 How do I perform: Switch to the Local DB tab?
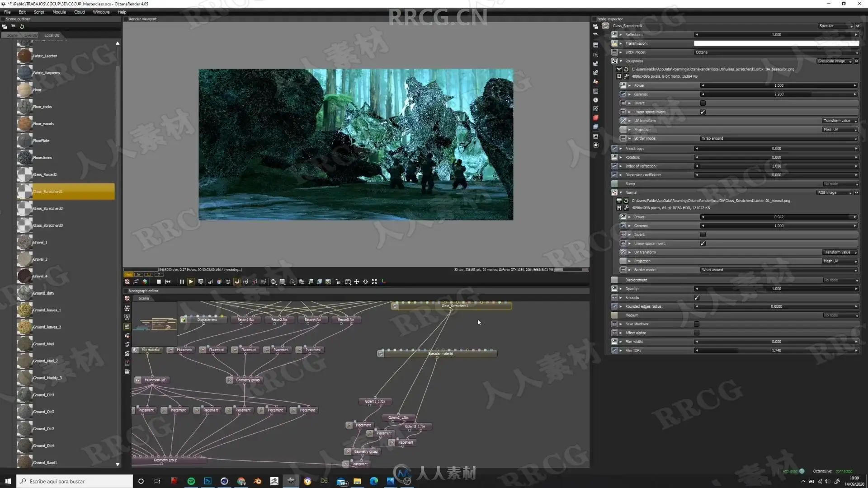coord(52,35)
